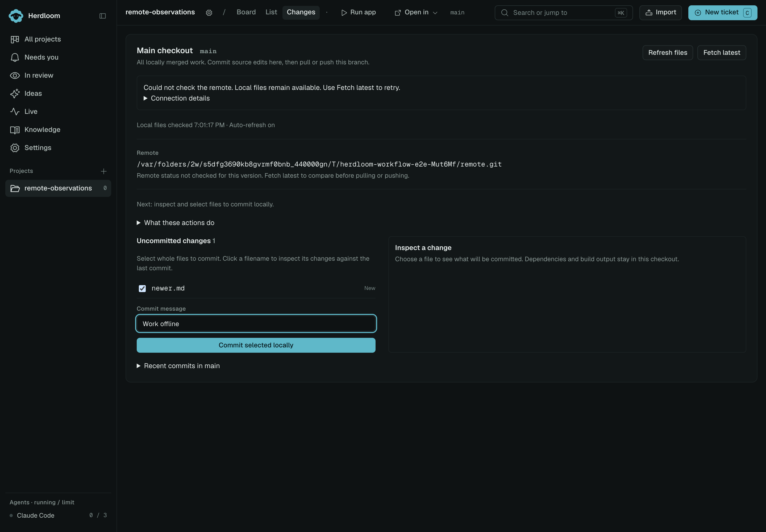Click the Open in external link icon
Image resolution: width=766 pixels, height=532 pixels.
point(398,13)
